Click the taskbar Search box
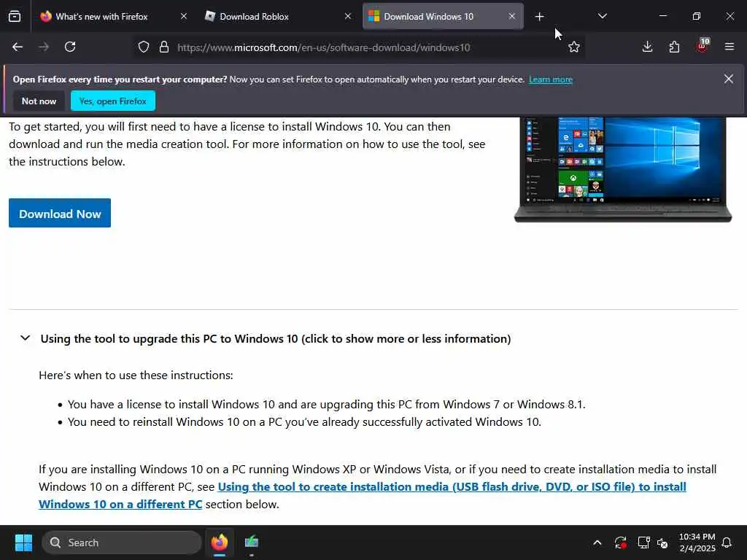 122,542
